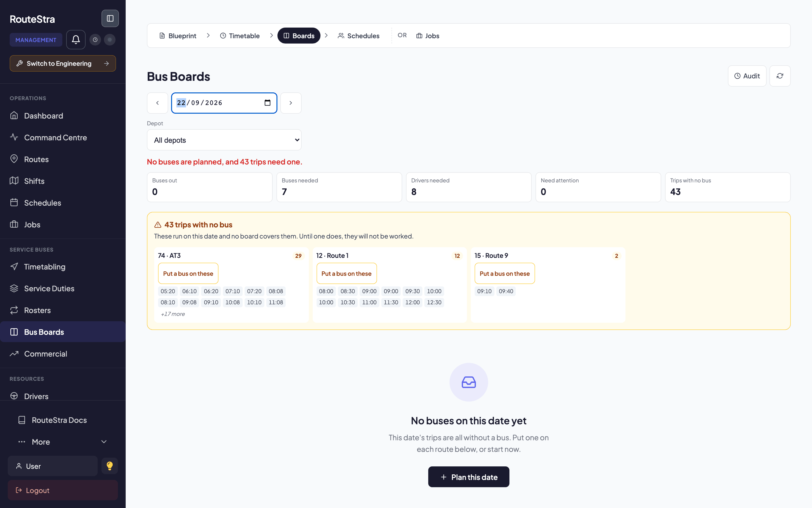This screenshot has width=812, height=508.
Task: Select the Boards step
Action: click(299, 36)
